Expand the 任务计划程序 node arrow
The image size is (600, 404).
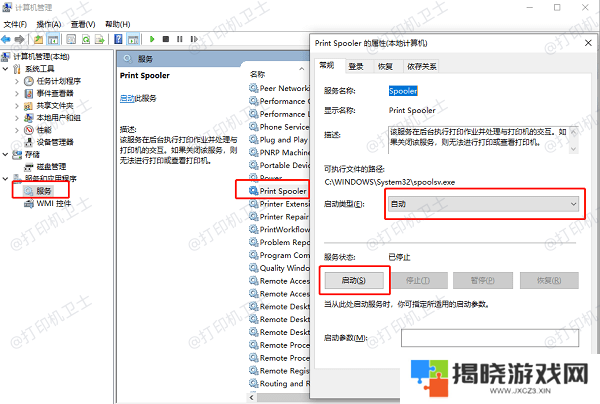16,81
